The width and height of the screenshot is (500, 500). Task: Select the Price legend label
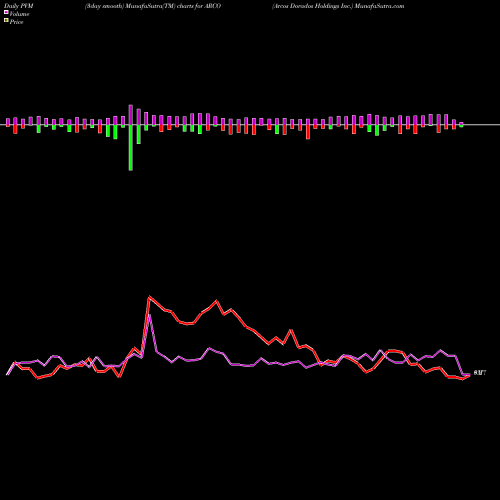[x=16, y=22]
